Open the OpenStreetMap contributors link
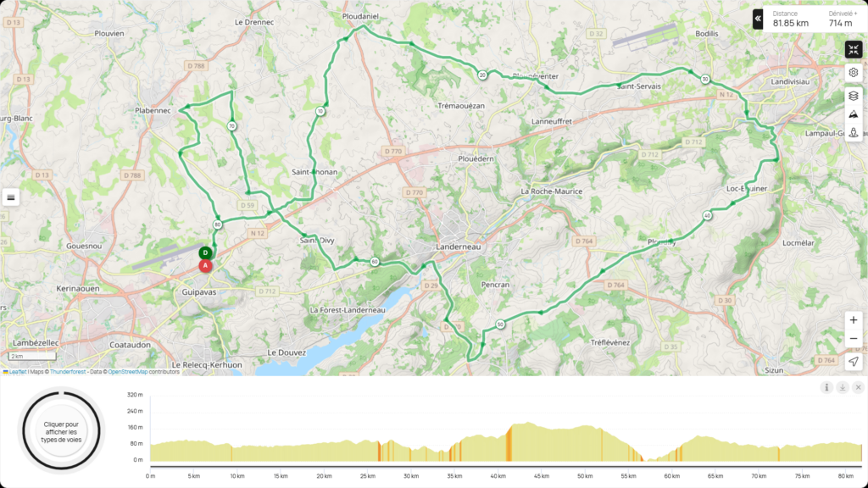Viewport: 868px width, 488px height. point(128,372)
